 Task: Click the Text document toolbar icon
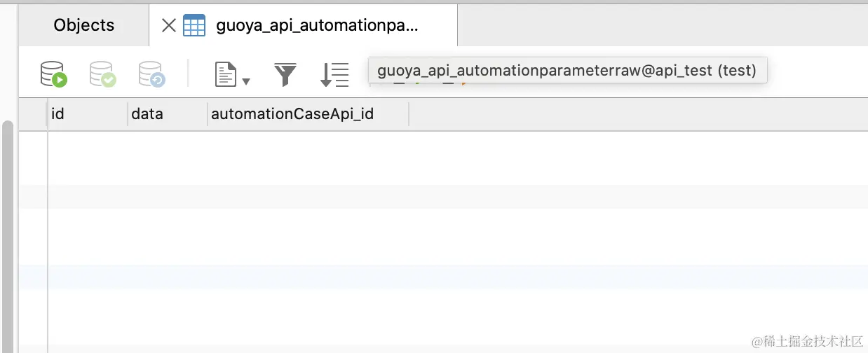tap(226, 74)
